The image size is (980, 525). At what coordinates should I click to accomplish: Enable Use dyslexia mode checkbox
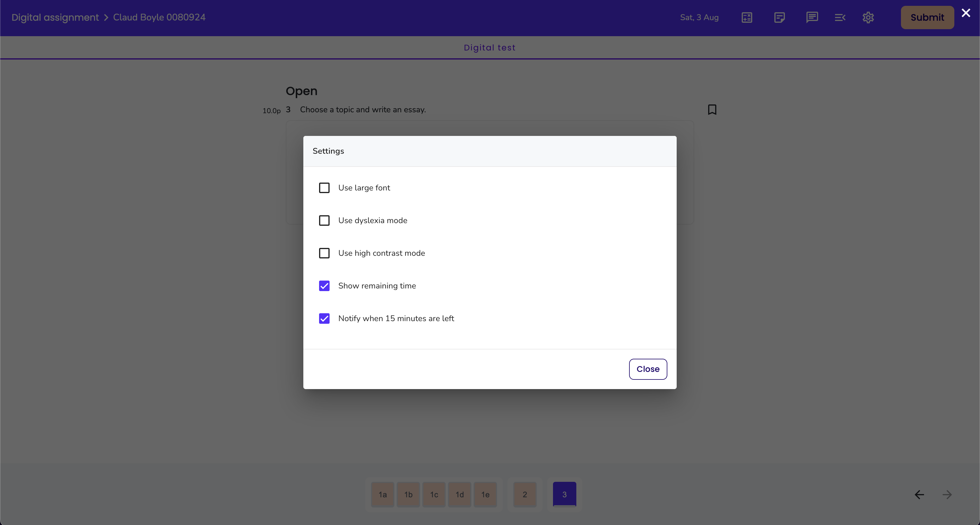coord(324,221)
